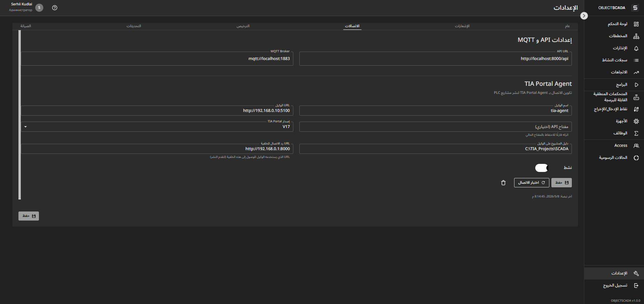Click the user avatar S
The image size is (644, 304).
(39, 8)
